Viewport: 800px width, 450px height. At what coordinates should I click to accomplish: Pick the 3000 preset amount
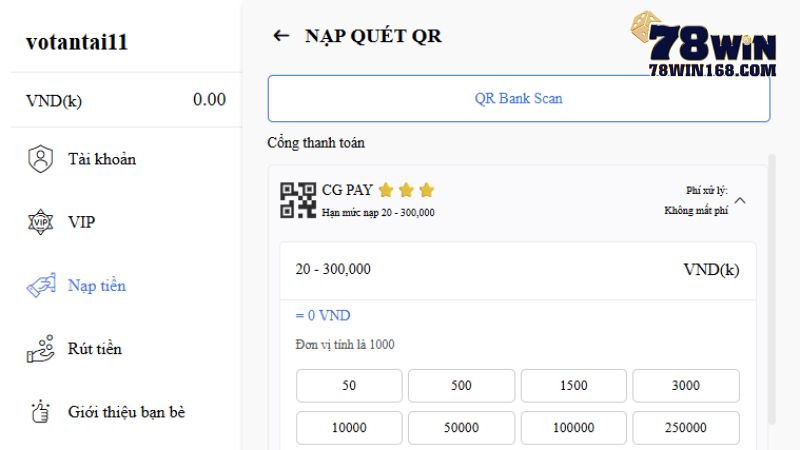click(686, 386)
